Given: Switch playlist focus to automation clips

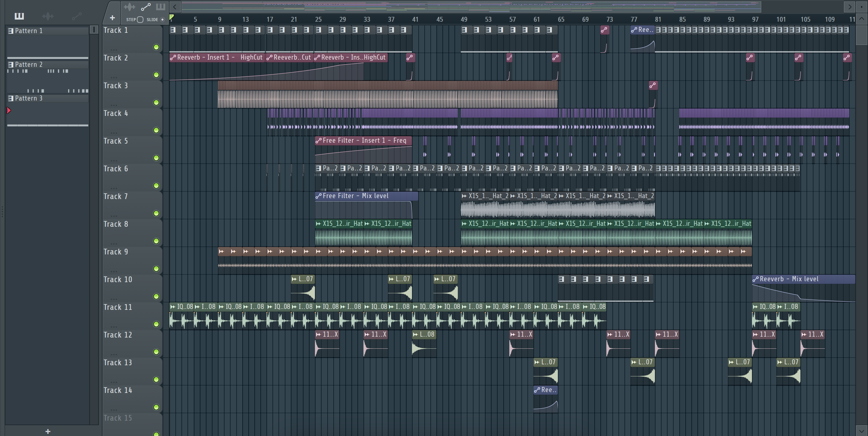Looking at the screenshot, I should (x=146, y=7).
